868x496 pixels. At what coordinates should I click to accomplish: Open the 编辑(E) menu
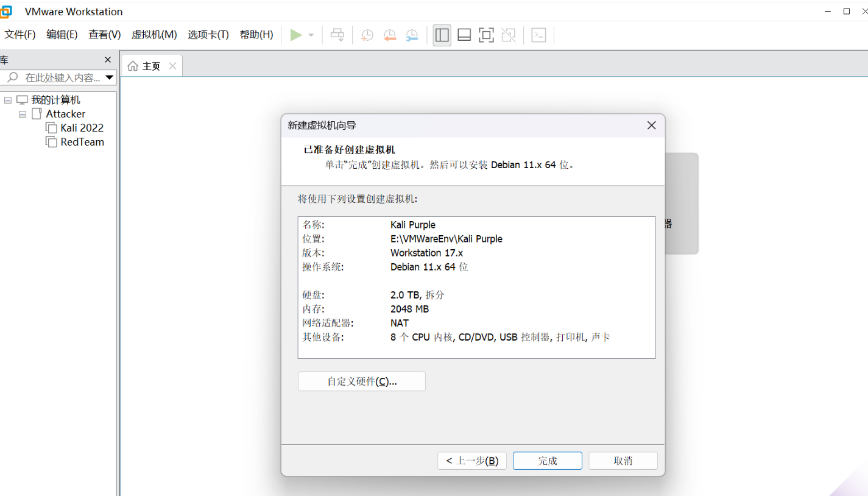tap(62, 35)
